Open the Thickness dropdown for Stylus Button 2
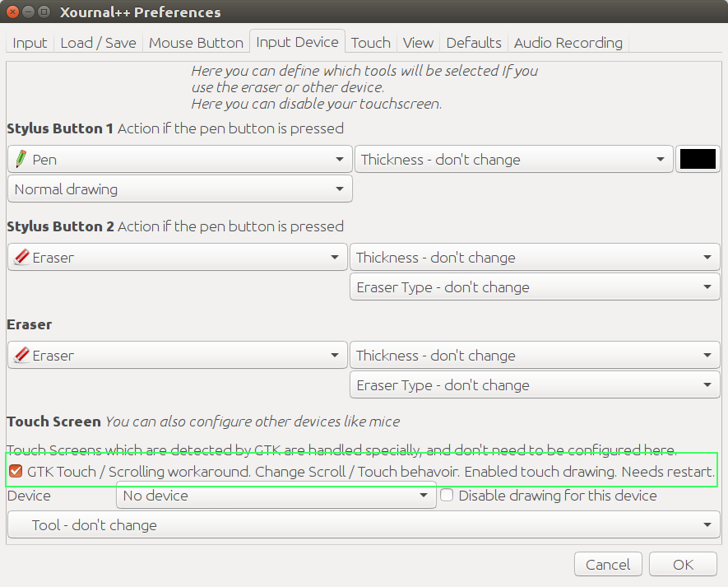 535,257
